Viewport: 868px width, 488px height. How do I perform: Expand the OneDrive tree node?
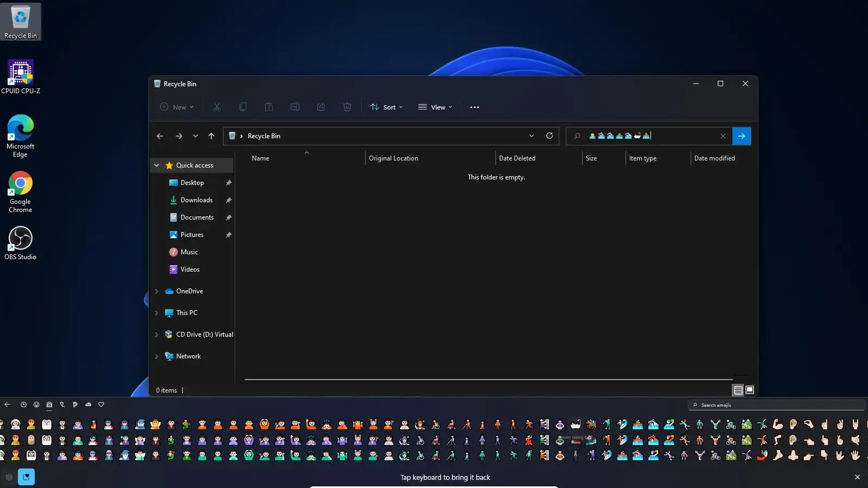click(x=157, y=291)
